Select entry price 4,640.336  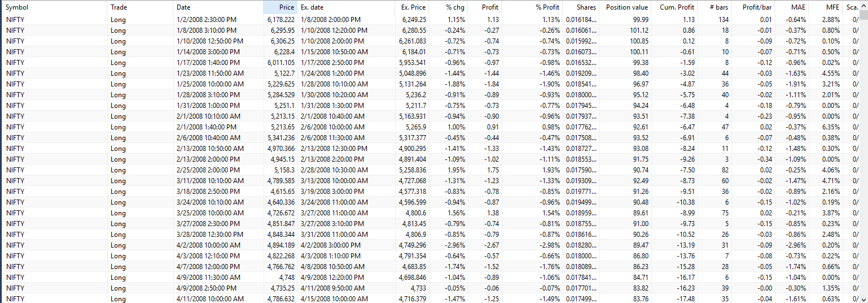[x=281, y=202]
